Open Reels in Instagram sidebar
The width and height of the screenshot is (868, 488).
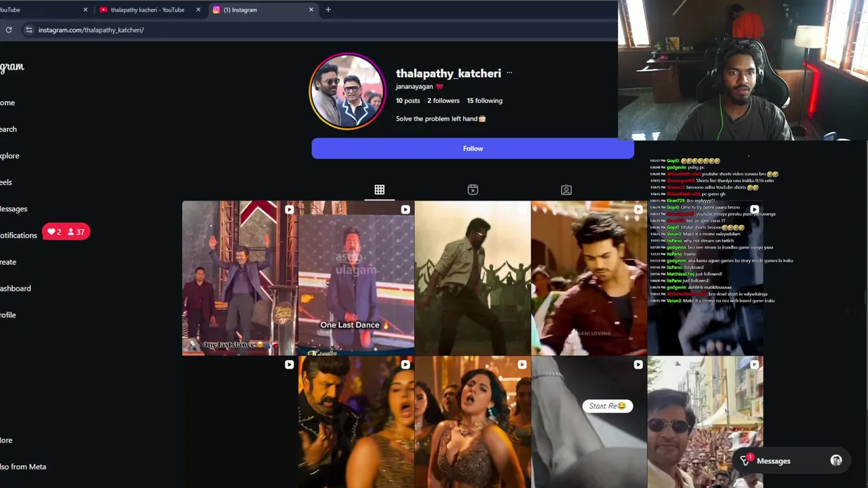pyautogui.click(x=6, y=182)
